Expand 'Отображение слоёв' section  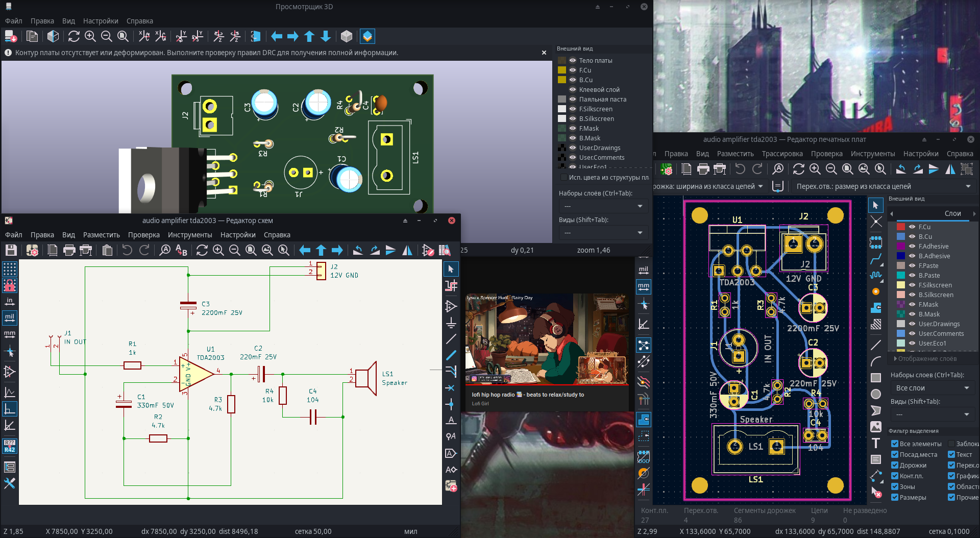pyautogui.click(x=925, y=358)
